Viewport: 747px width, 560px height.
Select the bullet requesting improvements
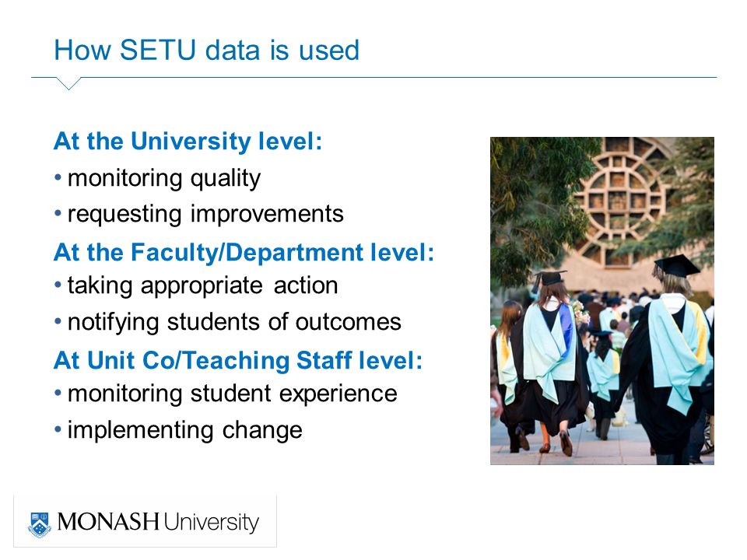tap(205, 215)
